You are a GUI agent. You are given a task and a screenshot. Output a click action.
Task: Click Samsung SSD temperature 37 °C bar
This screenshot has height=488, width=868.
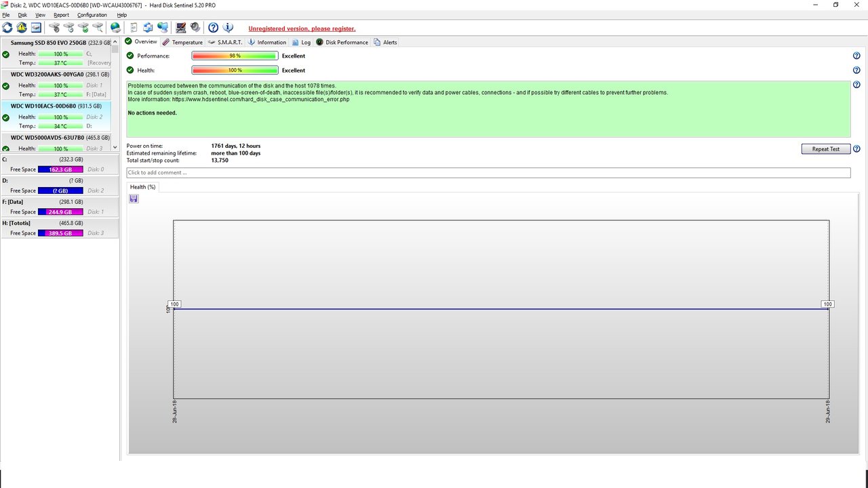pyautogui.click(x=60, y=63)
